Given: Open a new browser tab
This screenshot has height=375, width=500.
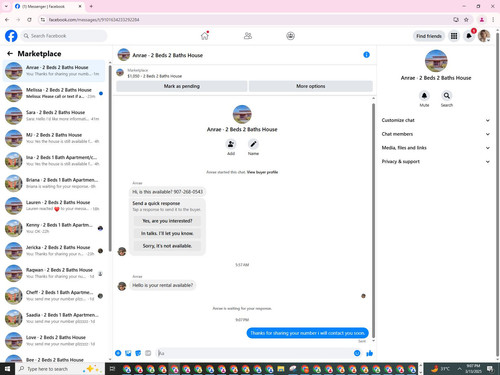Looking at the screenshot, I should pos(91,6).
